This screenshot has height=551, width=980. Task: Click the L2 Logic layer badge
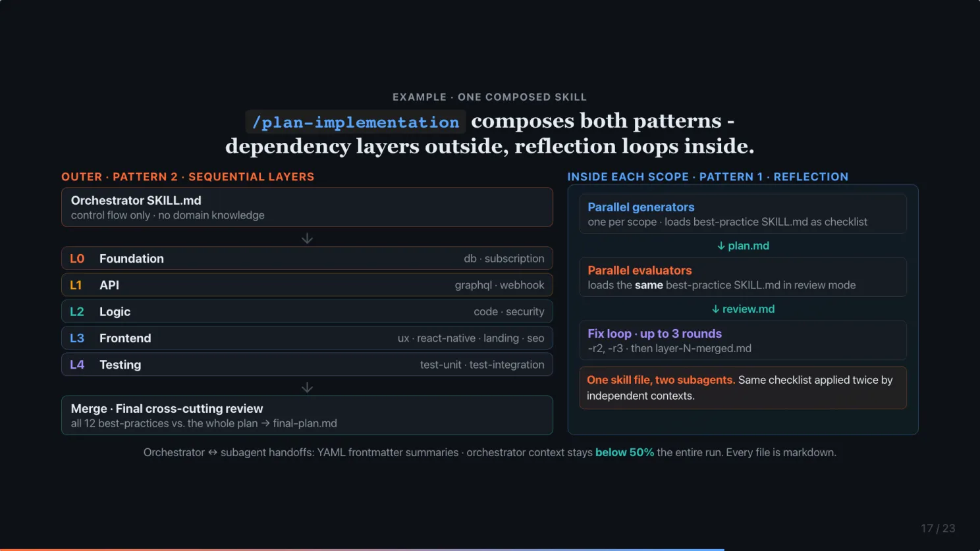tap(77, 311)
